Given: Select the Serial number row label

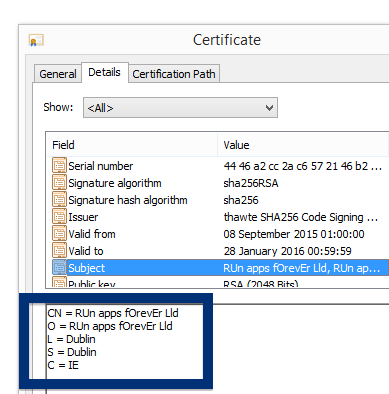Looking at the screenshot, I should click(101, 166).
